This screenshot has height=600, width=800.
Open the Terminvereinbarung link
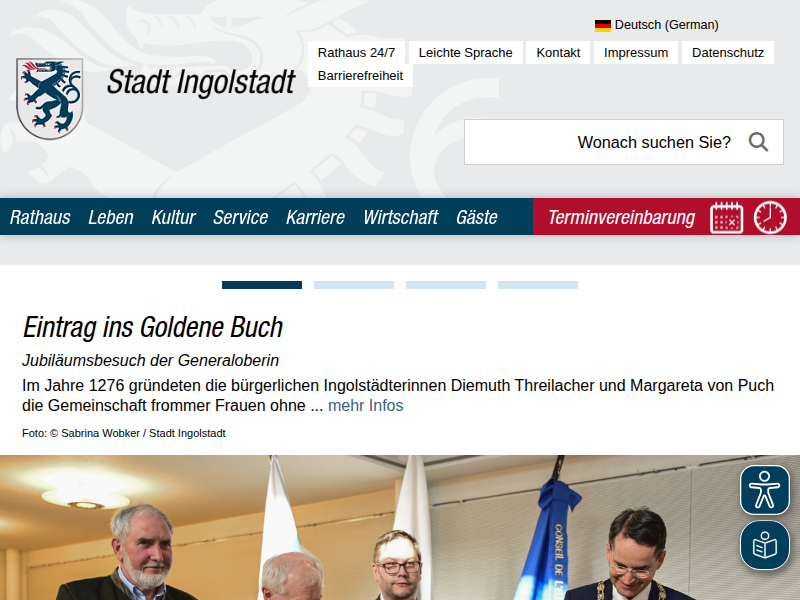(621, 217)
